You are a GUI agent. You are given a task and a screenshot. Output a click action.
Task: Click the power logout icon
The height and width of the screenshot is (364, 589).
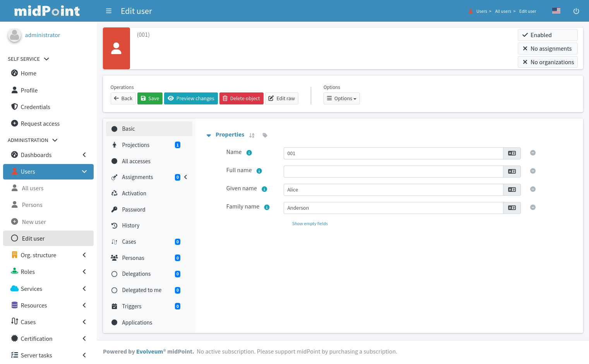[x=576, y=11]
